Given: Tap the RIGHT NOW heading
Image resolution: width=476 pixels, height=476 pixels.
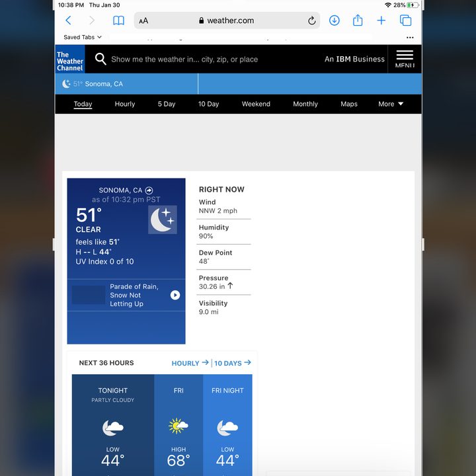Looking at the screenshot, I should pyautogui.click(x=221, y=190).
